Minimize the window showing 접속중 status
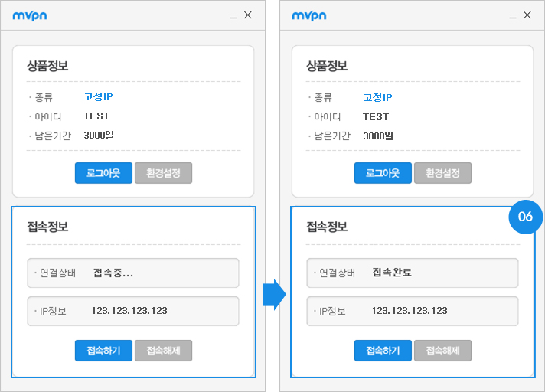Image resolution: width=545 pixels, height=392 pixels. [x=233, y=15]
